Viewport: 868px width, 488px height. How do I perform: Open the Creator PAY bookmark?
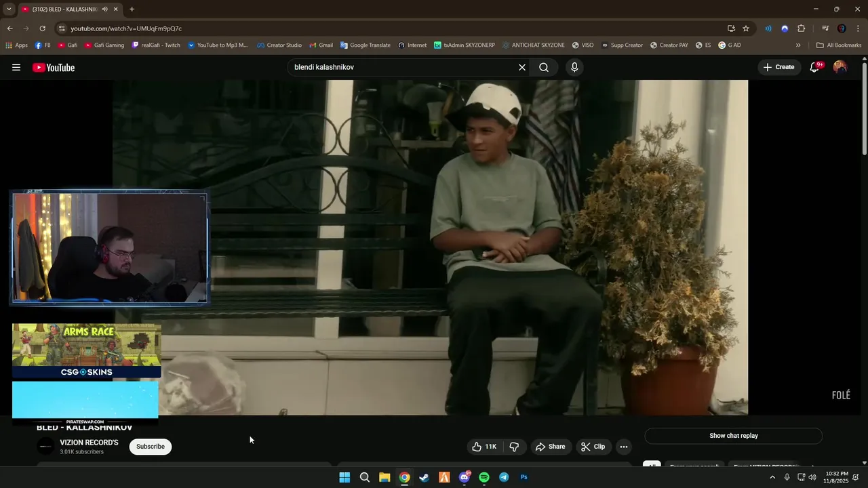pyautogui.click(x=669, y=45)
